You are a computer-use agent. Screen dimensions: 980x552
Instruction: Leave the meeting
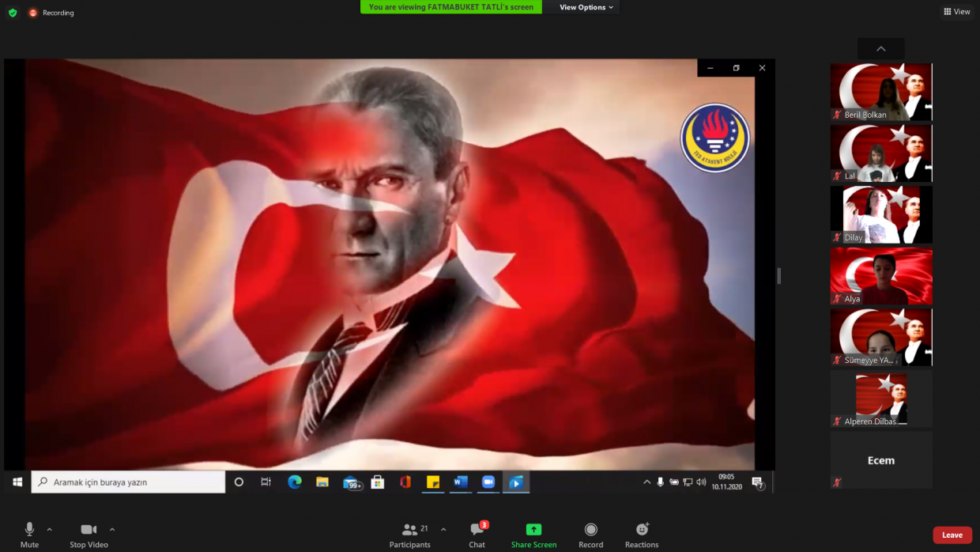(x=952, y=535)
